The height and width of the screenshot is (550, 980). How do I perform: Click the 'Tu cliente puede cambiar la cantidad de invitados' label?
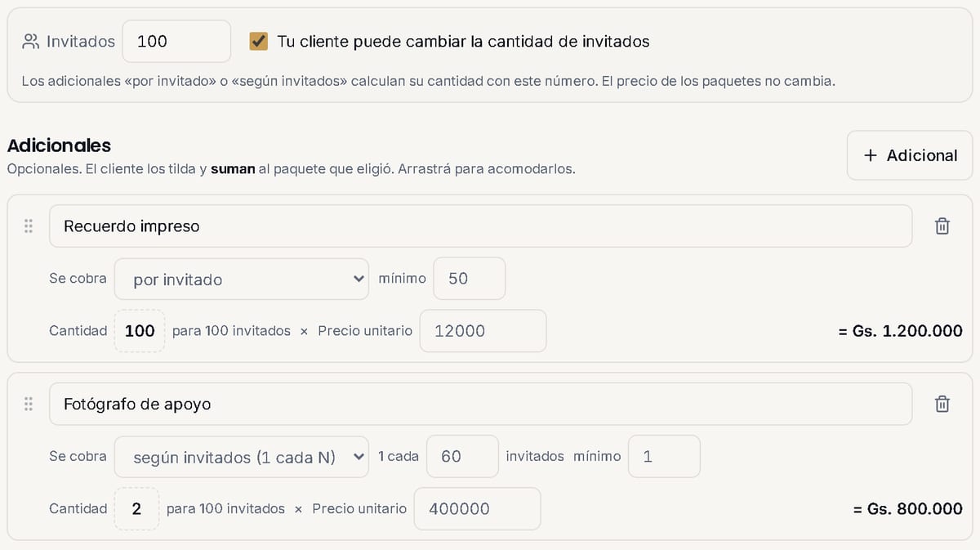click(463, 41)
